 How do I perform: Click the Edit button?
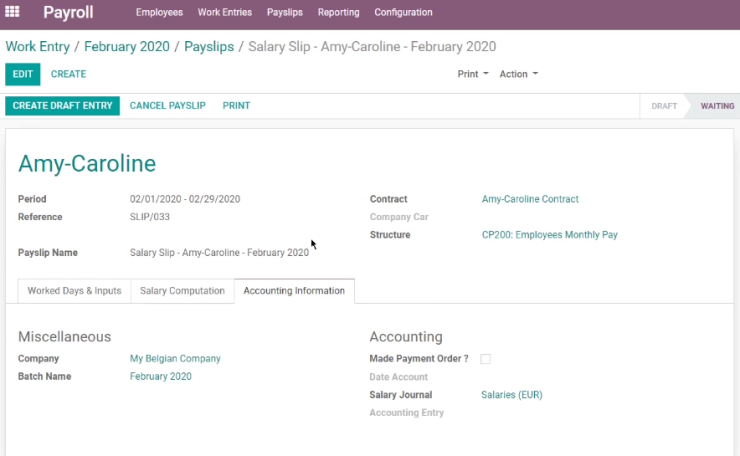pos(23,74)
